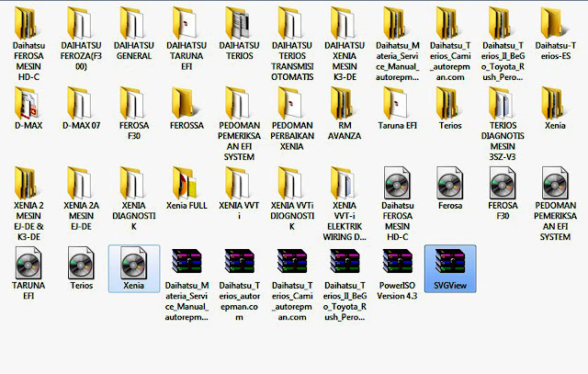Open the PEDOMAN PERBAIKAN XENIA folder

pyautogui.click(x=292, y=119)
